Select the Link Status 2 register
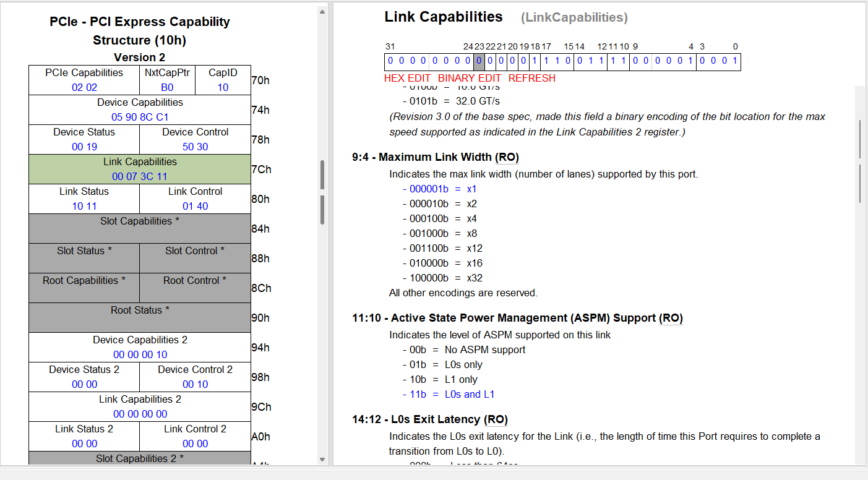This screenshot has height=480, width=868. coord(84,437)
